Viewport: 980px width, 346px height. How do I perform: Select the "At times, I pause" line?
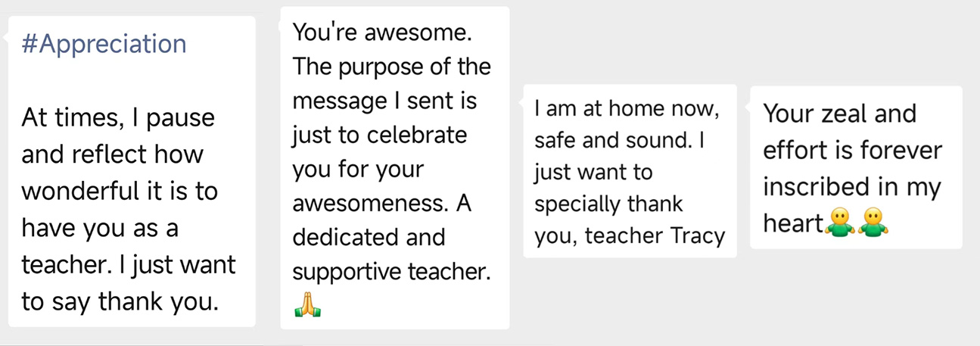(118, 117)
